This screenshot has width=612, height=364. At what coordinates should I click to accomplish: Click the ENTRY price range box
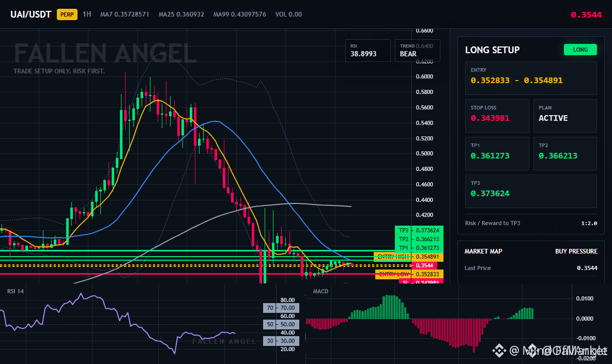pos(531,78)
